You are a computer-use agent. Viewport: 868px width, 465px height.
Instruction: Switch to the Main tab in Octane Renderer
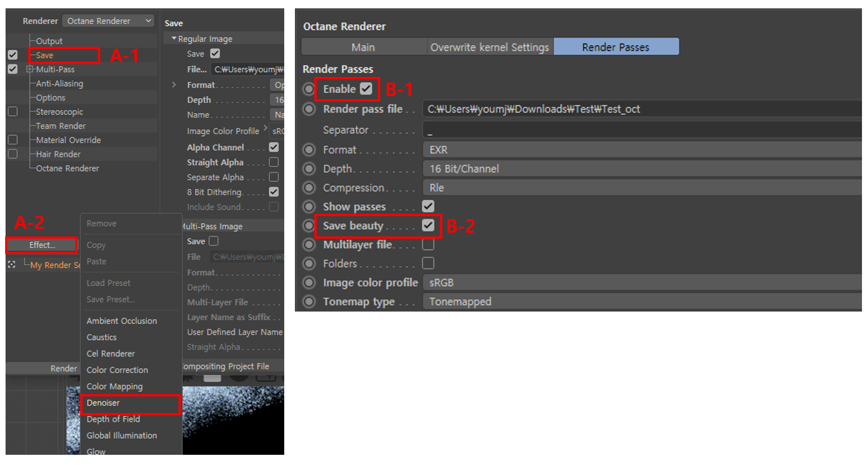(364, 47)
